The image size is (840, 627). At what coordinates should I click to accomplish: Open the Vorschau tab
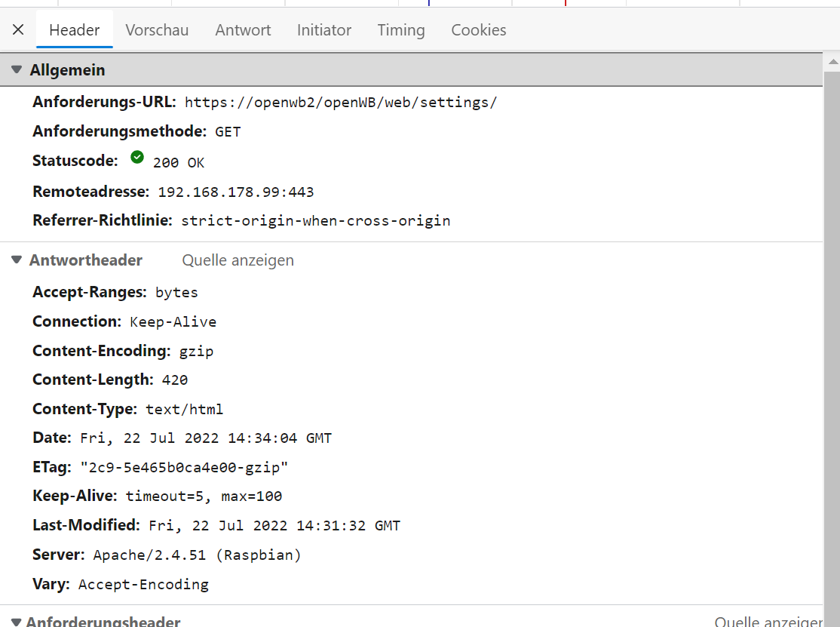[x=157, y=30]
